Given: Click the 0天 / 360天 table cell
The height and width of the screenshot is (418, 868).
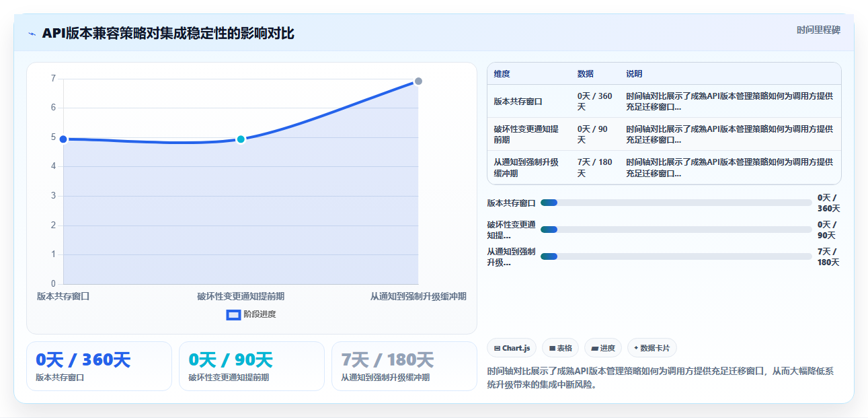Looking at the screenshot, I should [x=595, y=102].
